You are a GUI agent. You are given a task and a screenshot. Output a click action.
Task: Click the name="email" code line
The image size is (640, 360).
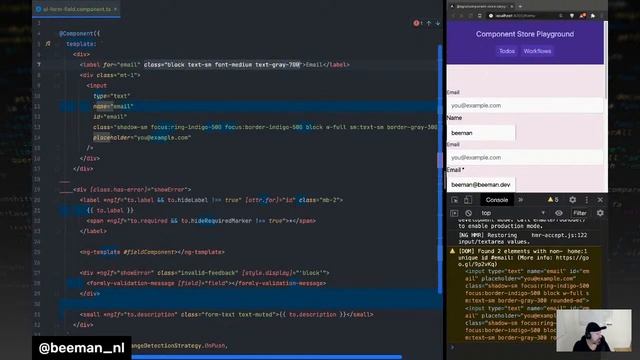click(x=113, y=106)
